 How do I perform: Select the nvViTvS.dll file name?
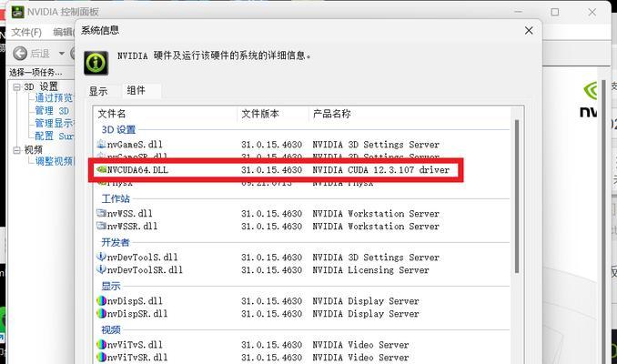click(135, 345)
